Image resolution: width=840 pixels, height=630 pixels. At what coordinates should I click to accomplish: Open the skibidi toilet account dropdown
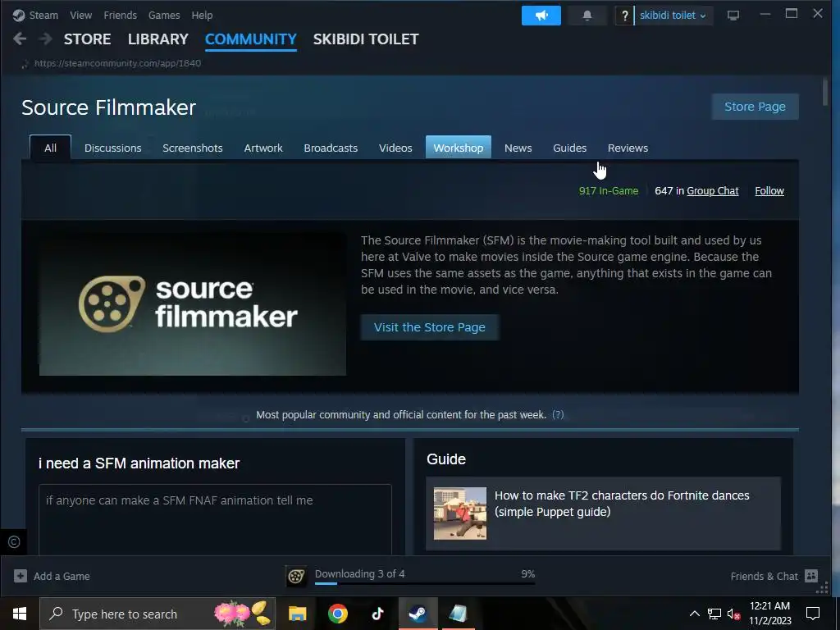point(673,16)
